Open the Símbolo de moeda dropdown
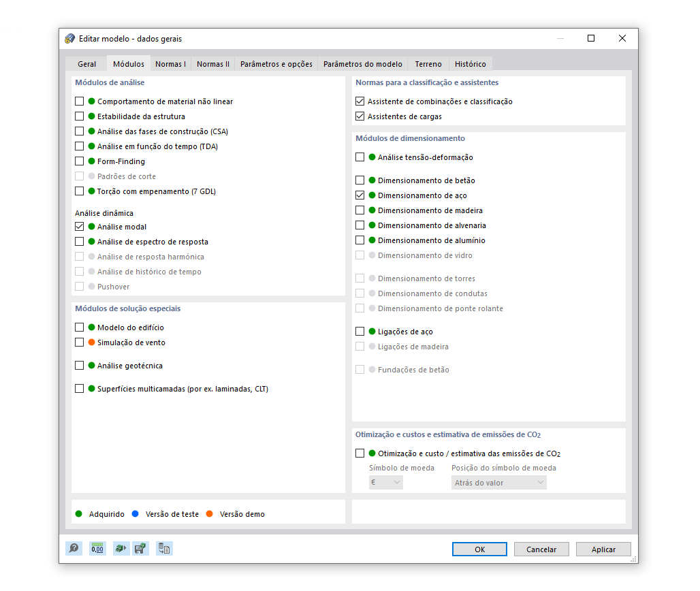The width and height of the screenshot is (700, 591). (x=385, y=482)
